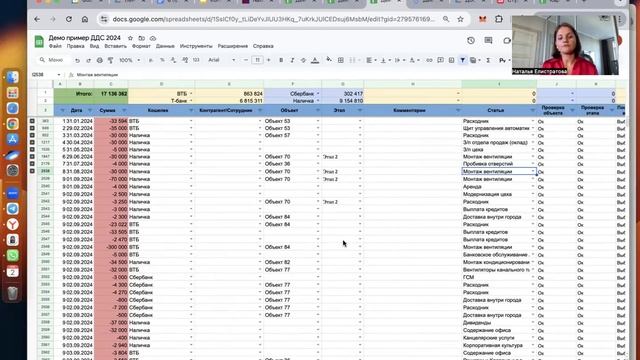Format selection as currency
The width and height of the screenshot is (640, 360).
(x=151, y=60)
